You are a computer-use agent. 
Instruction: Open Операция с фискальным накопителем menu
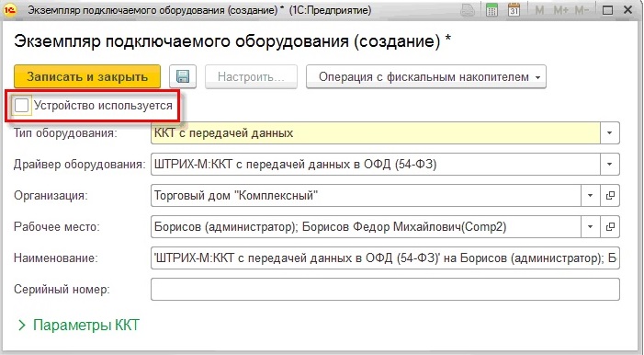pyautogui.click(x=426, y=76)
